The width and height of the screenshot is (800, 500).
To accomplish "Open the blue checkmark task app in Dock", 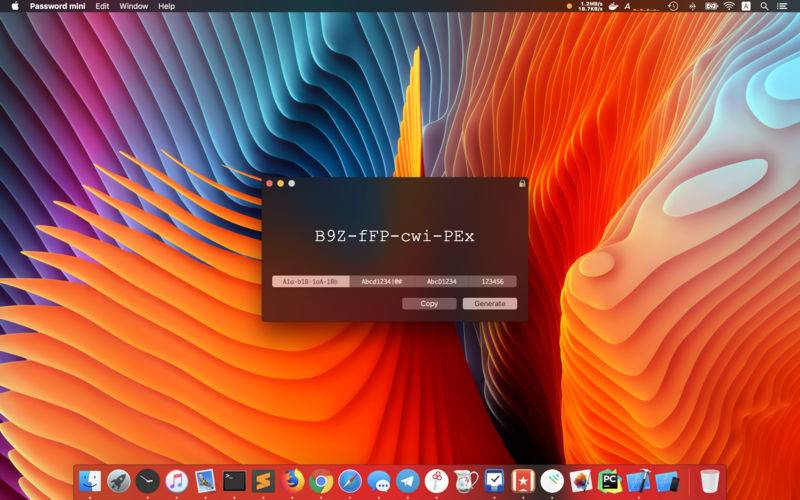I will [x=494, y=481].
